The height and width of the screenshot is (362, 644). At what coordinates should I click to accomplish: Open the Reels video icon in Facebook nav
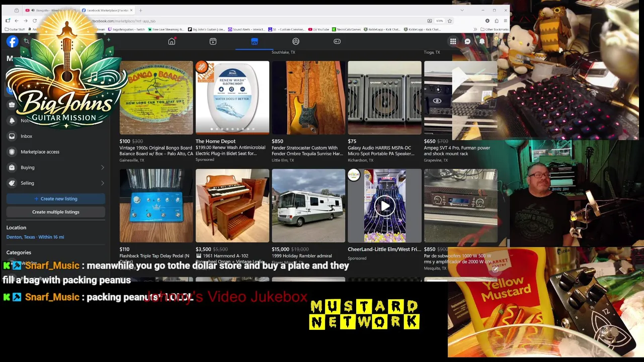(213, 41)
